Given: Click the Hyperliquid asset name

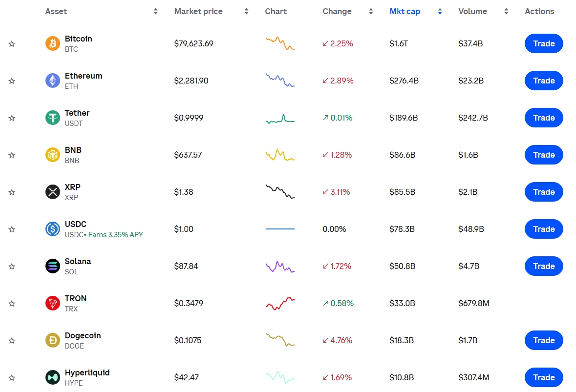Looking at the screenshot, I should tap(87, 372).
